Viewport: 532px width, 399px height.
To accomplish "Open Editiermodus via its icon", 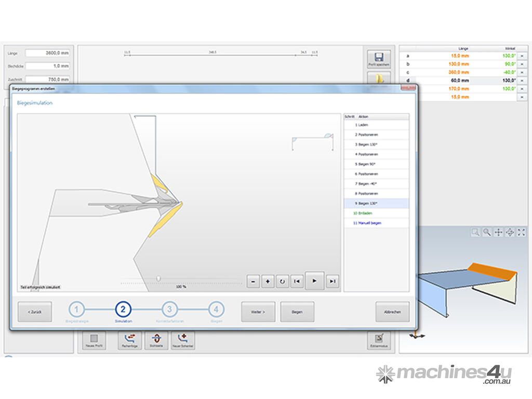I will coord(379,339).
